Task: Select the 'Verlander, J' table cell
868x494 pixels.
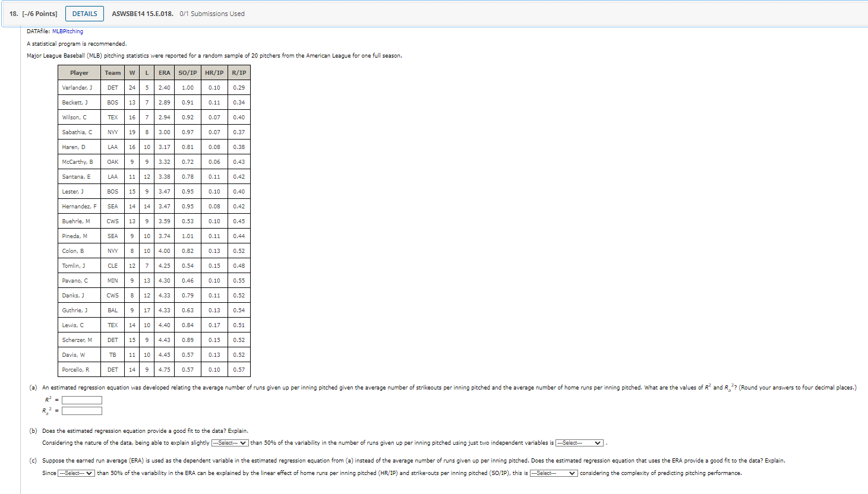Action: click(79, 87)
